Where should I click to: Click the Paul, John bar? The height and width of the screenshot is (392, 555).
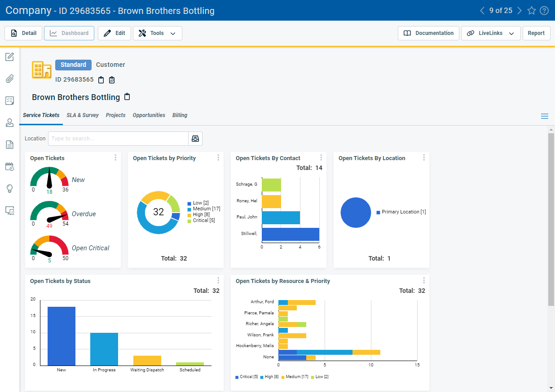281,218
